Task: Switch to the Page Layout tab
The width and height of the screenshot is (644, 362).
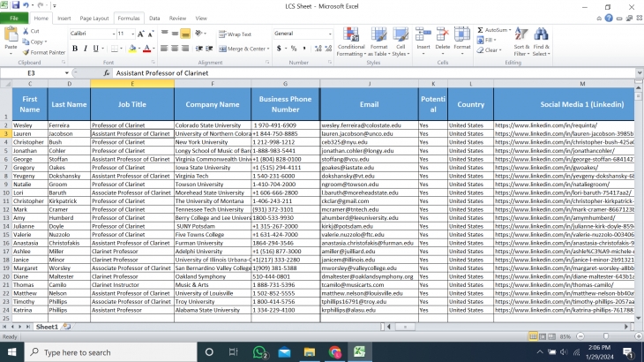Action: (94, 18)
